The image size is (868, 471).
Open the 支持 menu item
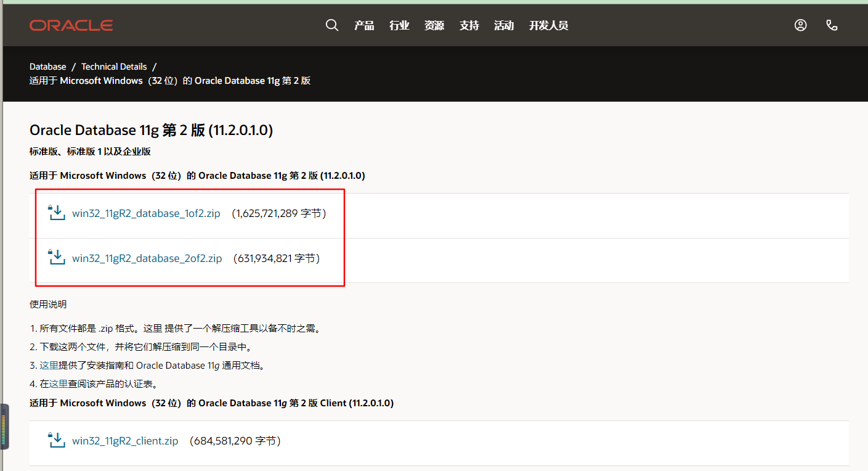point(469,25)
